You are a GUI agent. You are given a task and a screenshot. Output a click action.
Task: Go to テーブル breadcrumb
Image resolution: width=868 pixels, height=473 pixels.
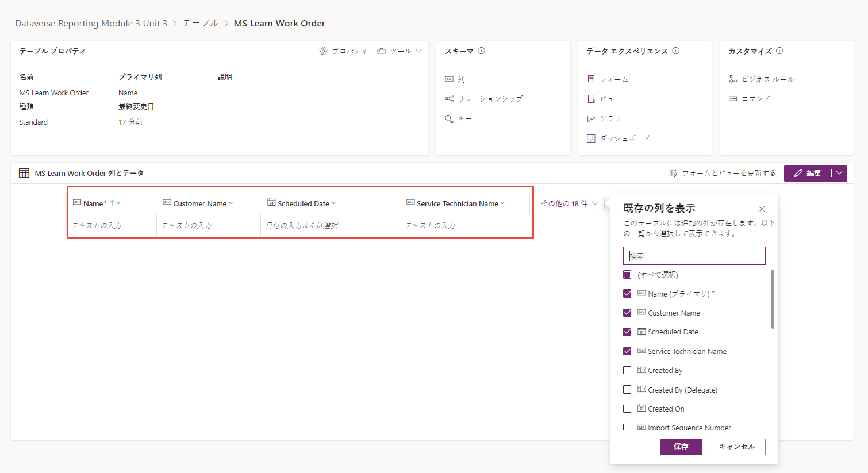pyautogui.click(x=201, y=24)
